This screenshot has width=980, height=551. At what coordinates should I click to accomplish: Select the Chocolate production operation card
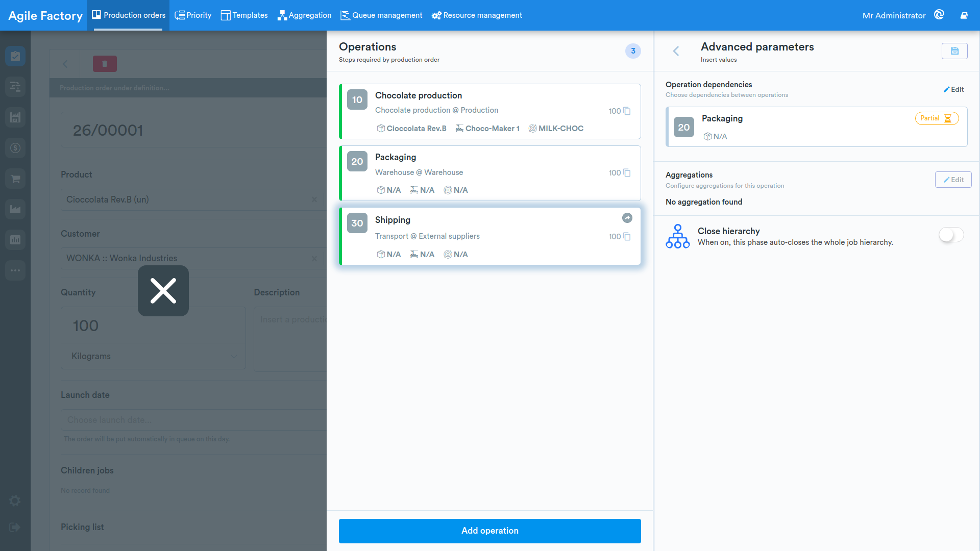click(x=490, y=111)
